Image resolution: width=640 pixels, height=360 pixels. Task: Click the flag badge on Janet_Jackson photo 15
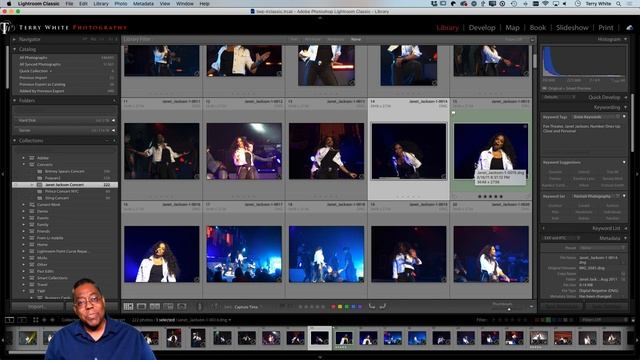click(453, 113)
